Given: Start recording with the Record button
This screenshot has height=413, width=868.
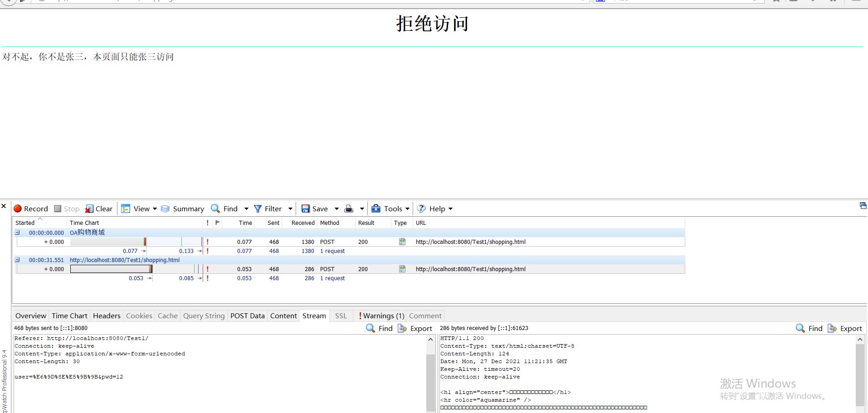Looking at the screenshot, I should [x=31, y=209].
